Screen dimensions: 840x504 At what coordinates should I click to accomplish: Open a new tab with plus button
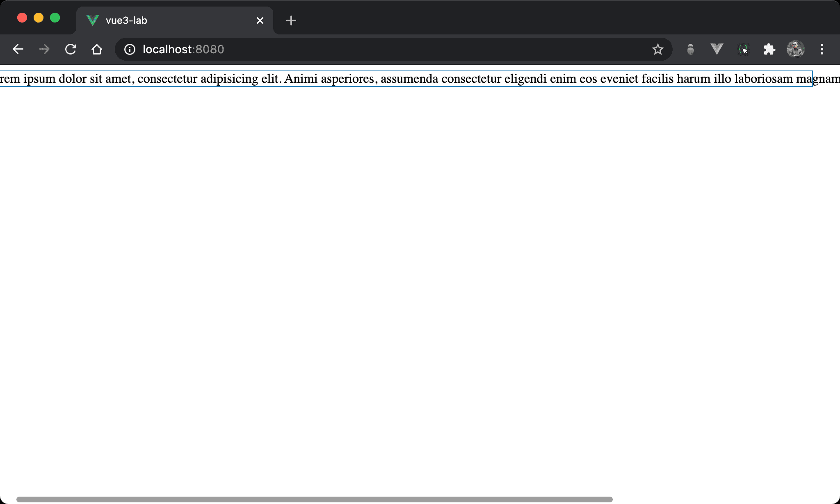291,20
